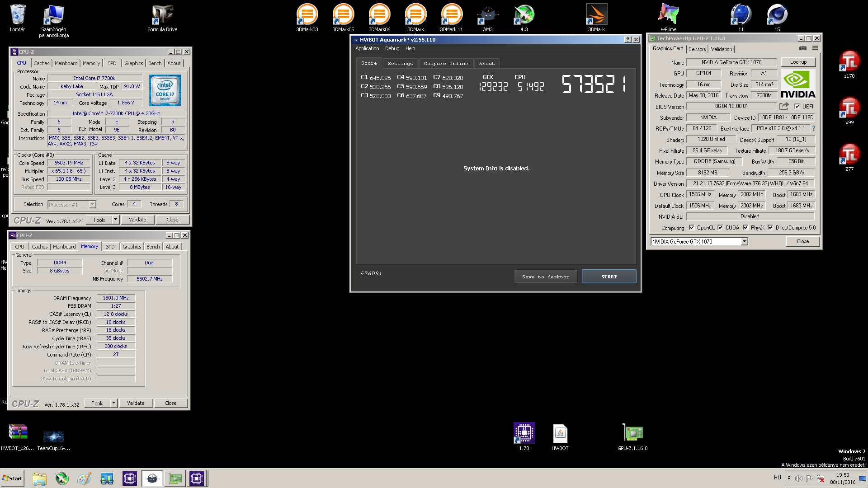Click the Core Speed value 6503.19 MHz
The image size is (868, 488).
(x=69, y=163)
